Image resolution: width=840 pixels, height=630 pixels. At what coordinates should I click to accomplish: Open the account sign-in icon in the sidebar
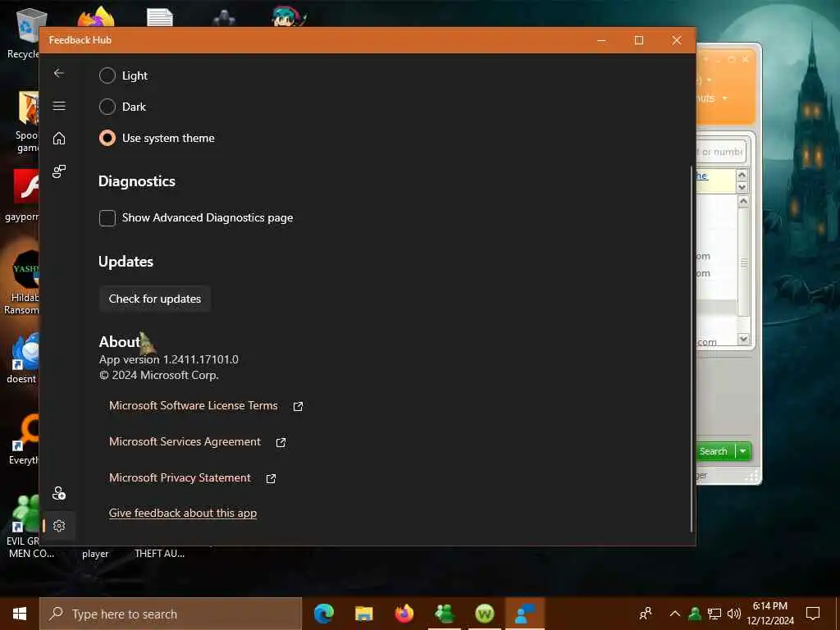(x=59, y=493)
